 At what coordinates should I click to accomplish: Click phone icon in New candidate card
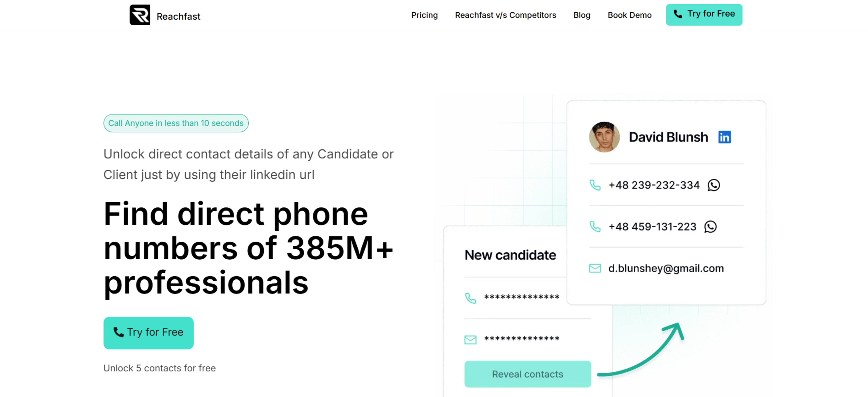tap(470, 298)
